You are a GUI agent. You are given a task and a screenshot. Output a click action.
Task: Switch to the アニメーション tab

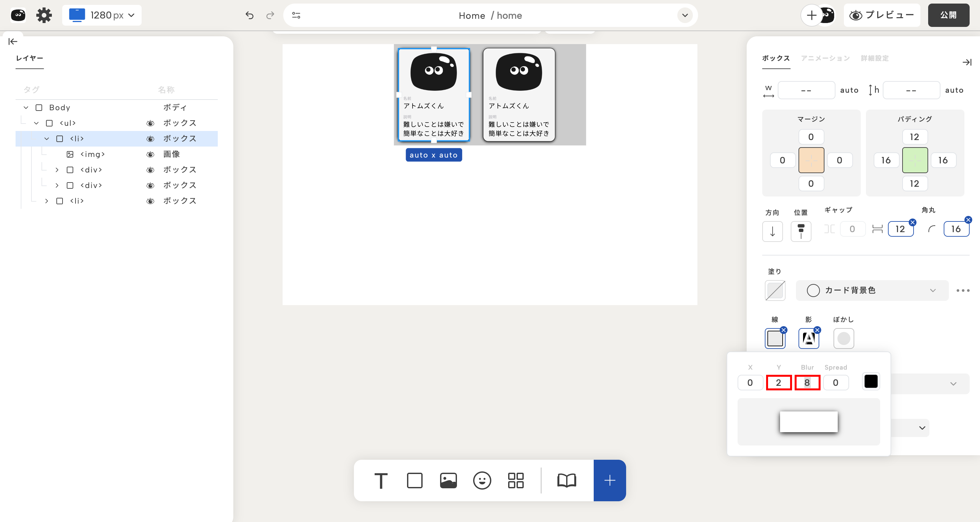[825, 58]
